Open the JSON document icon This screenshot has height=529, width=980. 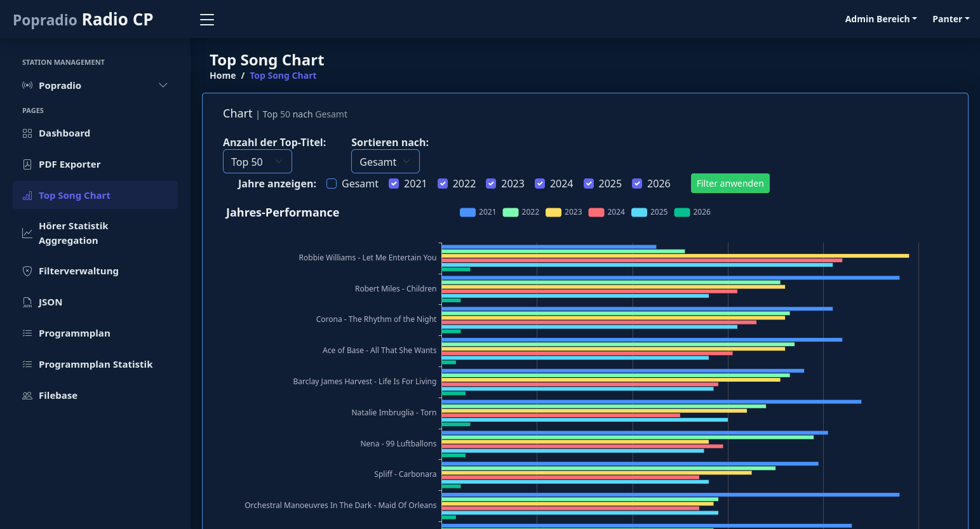click(x=27, y=302)
